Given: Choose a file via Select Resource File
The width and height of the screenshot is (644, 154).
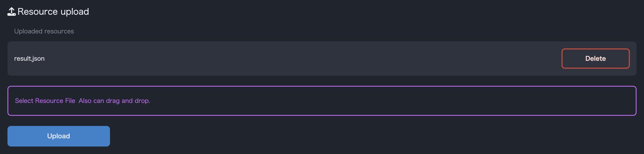Looking at the screenshot, I should 45,101.
